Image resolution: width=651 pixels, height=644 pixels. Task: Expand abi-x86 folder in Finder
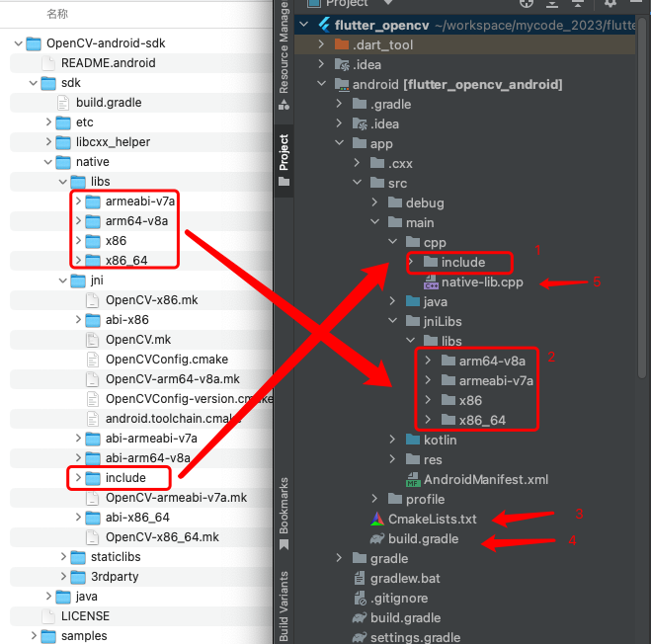point(78,319)
